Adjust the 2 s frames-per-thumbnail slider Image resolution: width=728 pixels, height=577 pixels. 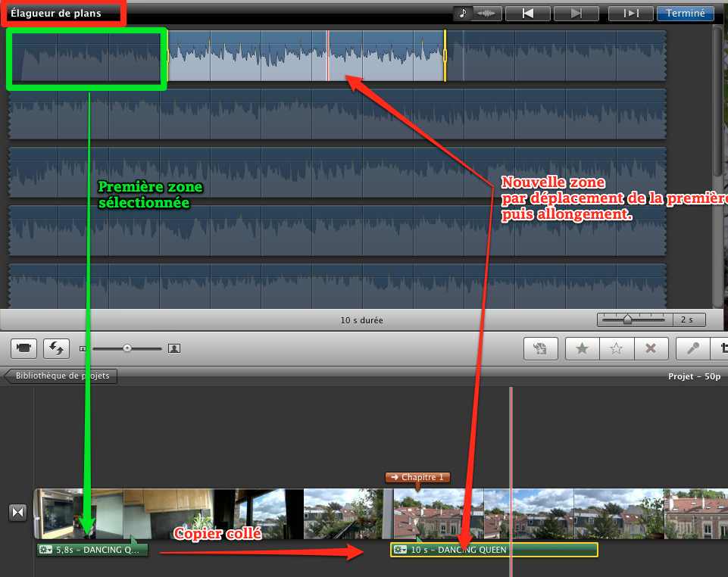628,320
